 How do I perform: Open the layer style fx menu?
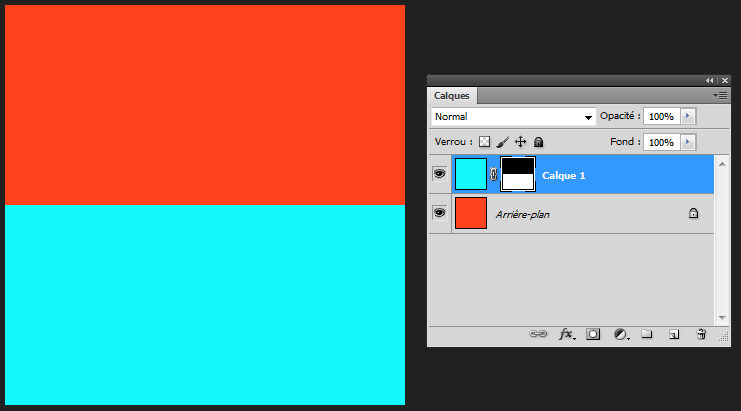[567, 334]
